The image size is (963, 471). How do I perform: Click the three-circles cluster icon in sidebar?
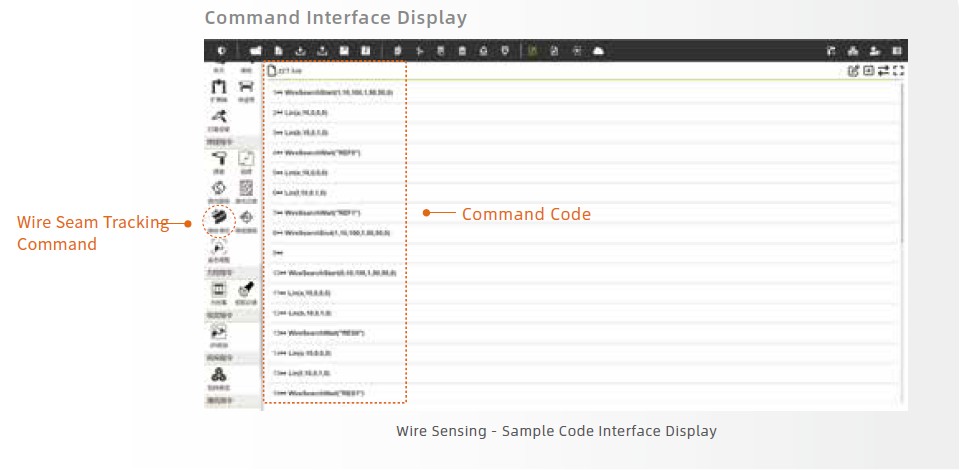tap(219, 374)
